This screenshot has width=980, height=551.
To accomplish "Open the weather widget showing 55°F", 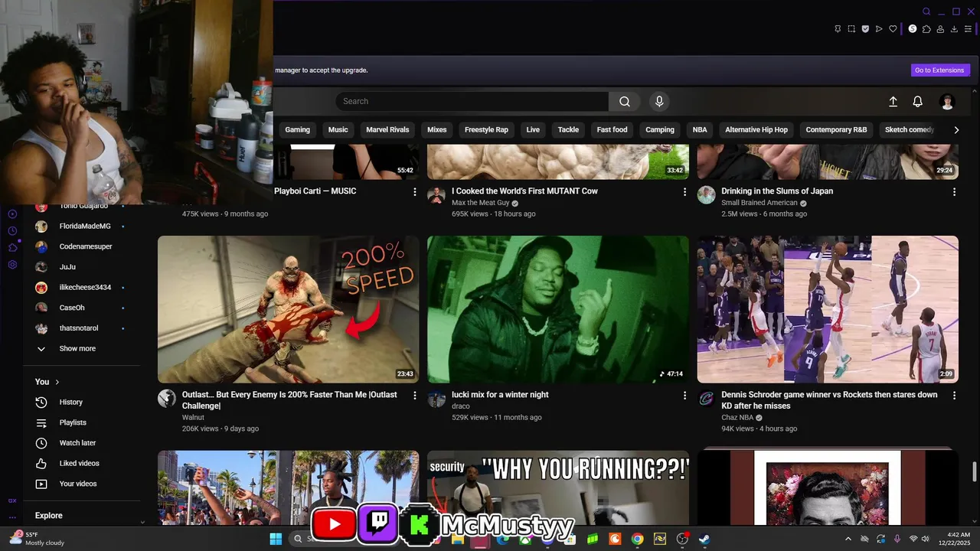I will click(x=37, y=539).
